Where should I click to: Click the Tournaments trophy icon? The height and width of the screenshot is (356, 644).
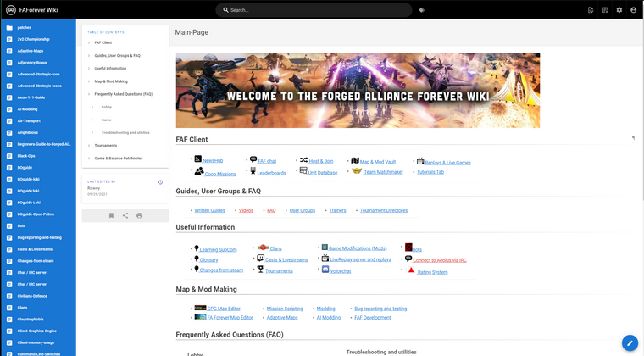[x=260, y=269]
